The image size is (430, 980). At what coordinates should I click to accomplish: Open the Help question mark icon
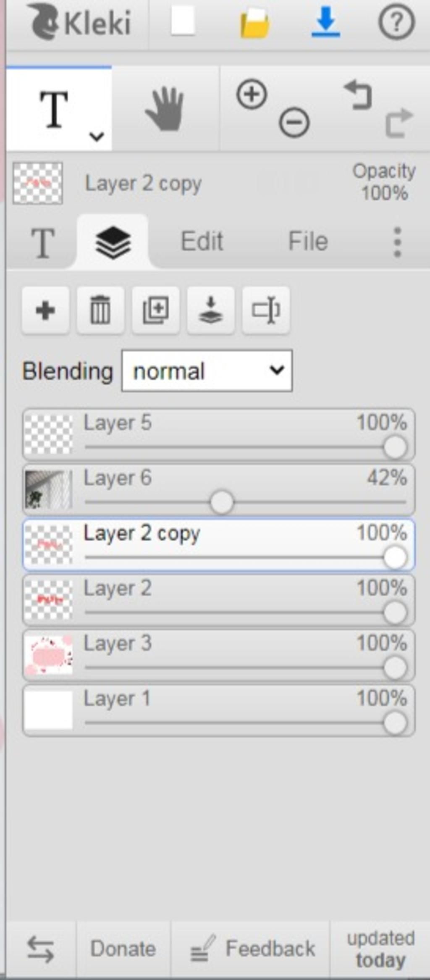pos(396,22)
